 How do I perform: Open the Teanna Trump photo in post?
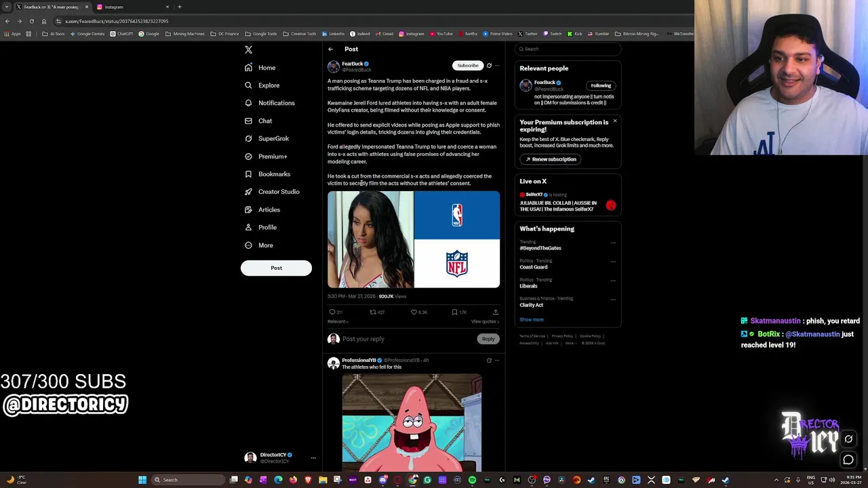(x=370, y=239)
